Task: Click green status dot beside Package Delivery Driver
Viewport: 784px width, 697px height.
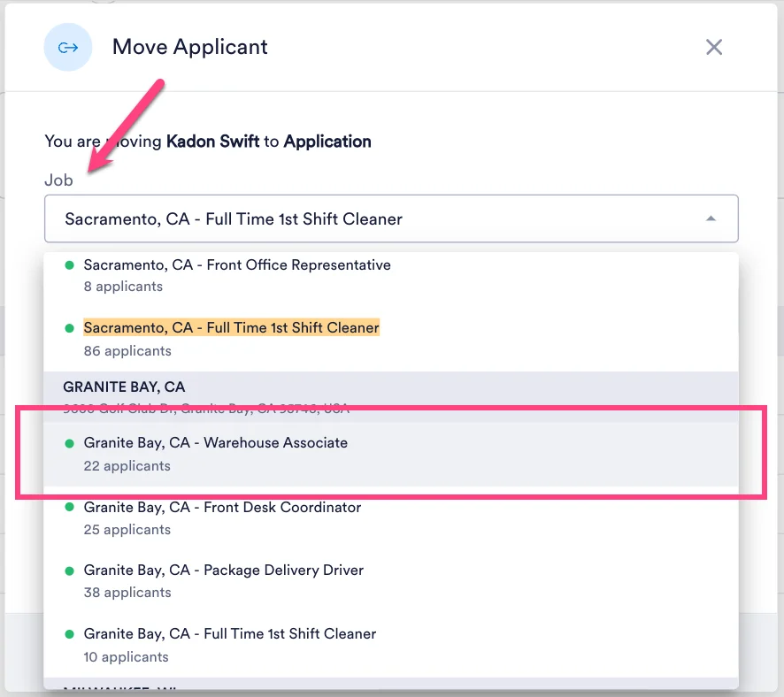Action: (x=70, y=571)
